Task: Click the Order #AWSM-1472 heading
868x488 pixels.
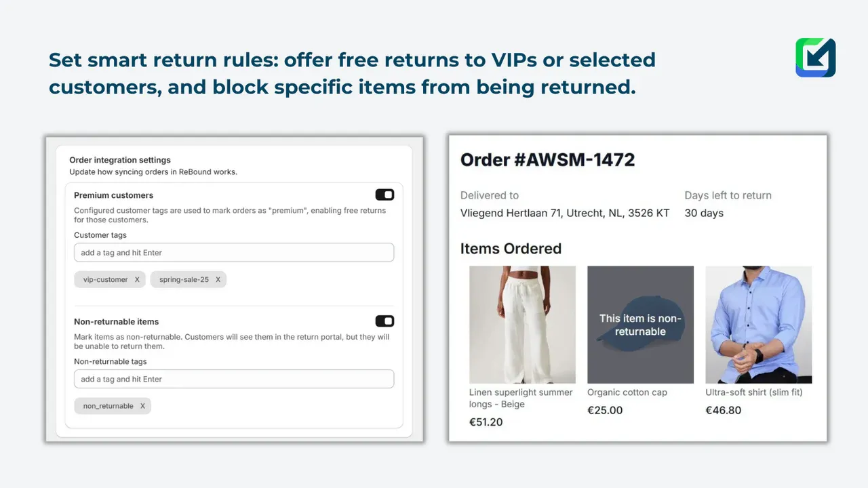Action: pyautogui.click(x=547, y=160)
